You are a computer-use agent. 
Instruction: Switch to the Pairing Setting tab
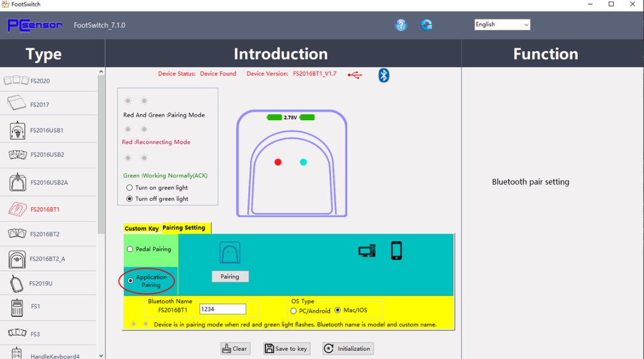185,228
